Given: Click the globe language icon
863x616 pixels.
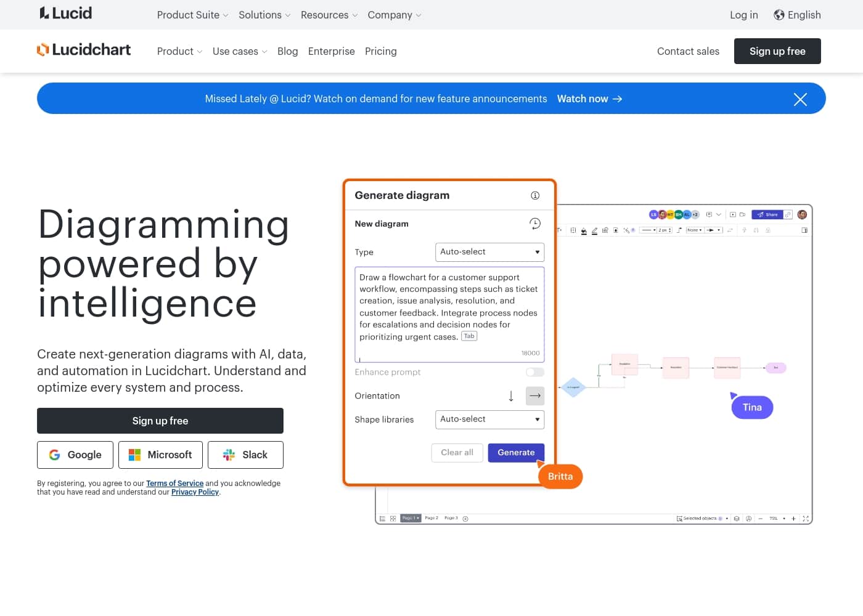Looking at the screenshot, I should (779, 15).
